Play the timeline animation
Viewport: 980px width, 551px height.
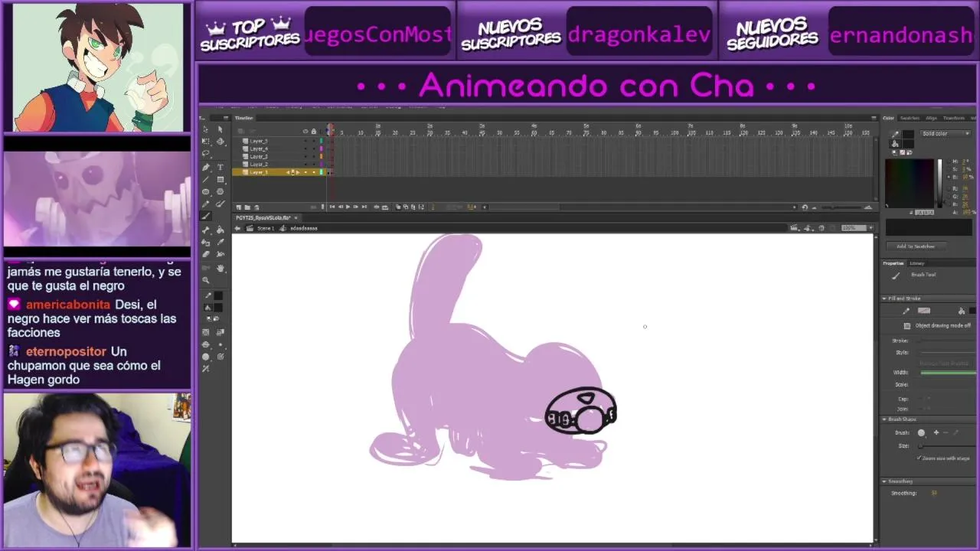pyautogui.click(x=348, y=207)
